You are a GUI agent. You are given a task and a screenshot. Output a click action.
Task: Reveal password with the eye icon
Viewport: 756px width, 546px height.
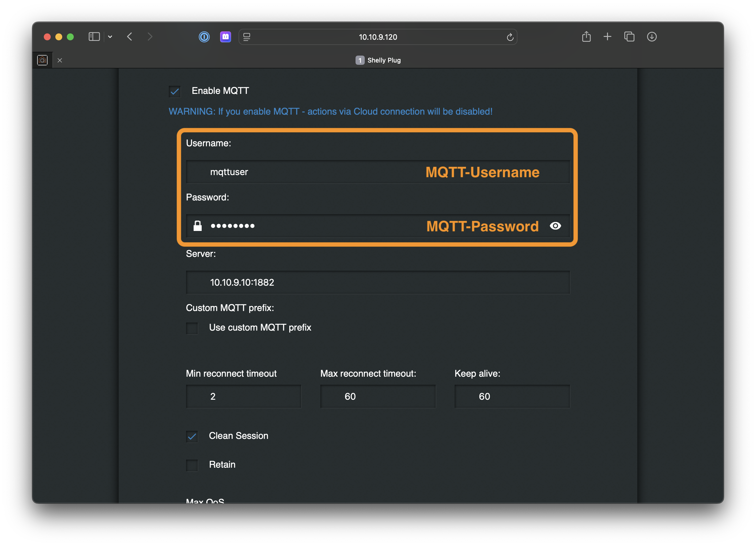(555, 226)
